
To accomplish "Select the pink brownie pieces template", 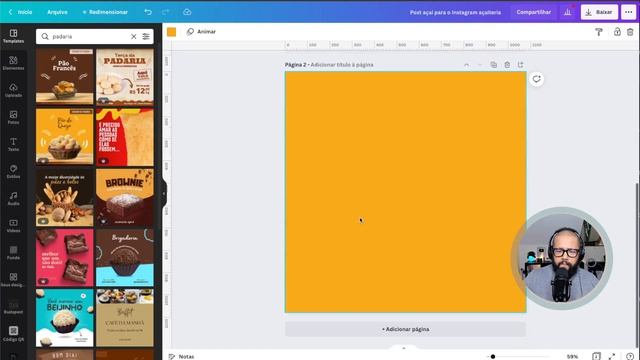I will (64, 257).
